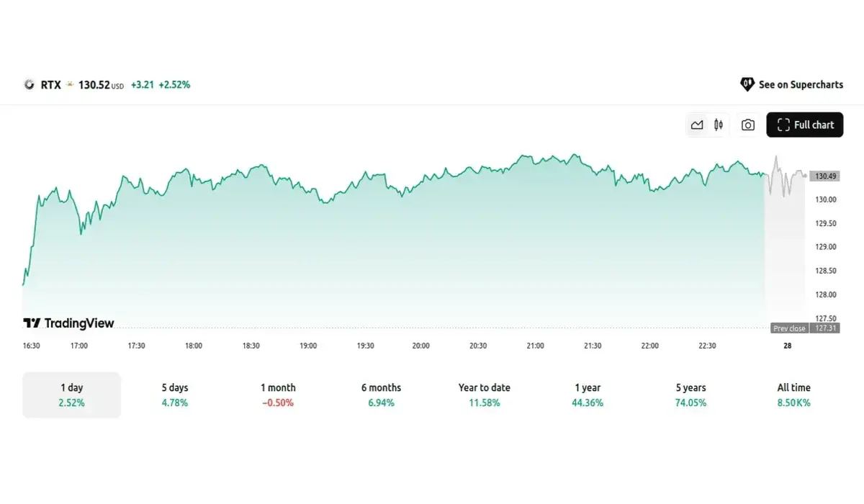Select the 1 year range tab
The height and width of the screenshot is (504, 864).
[588, 395]
